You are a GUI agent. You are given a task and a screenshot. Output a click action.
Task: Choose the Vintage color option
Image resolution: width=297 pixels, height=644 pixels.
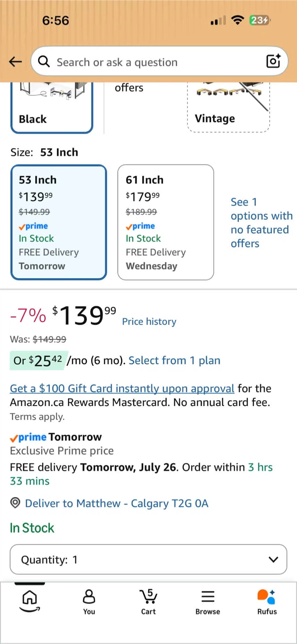229,107
